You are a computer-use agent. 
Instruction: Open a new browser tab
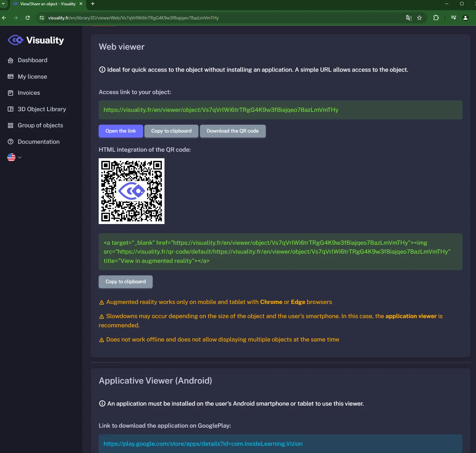(92, 4)
